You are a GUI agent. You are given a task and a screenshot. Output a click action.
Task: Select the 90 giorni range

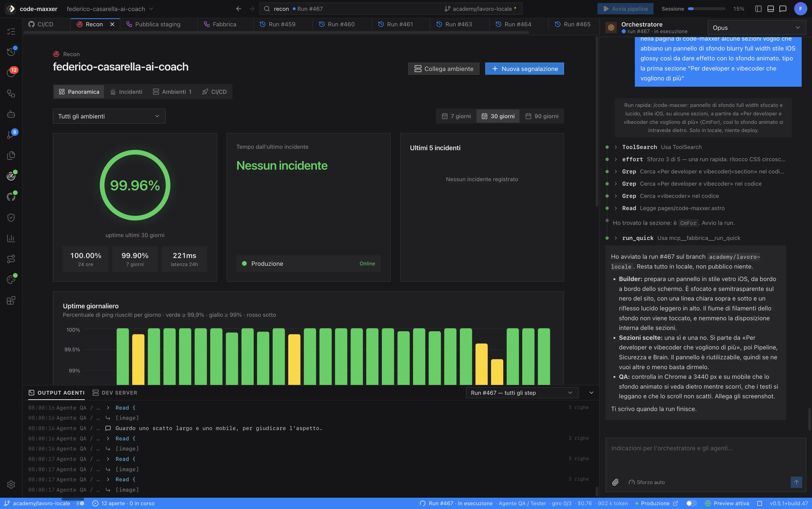pyautogui.click(x=542, y=116)
